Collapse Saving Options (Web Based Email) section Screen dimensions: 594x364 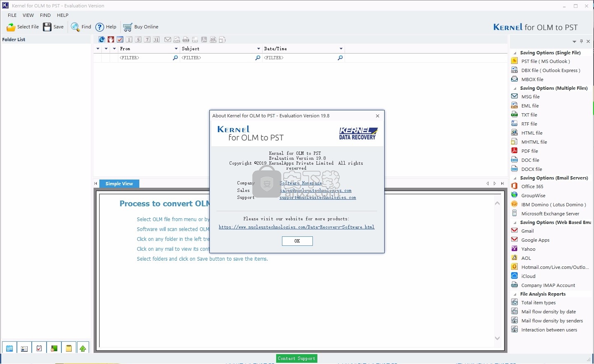pyautogui.click(x=515, y=223)
